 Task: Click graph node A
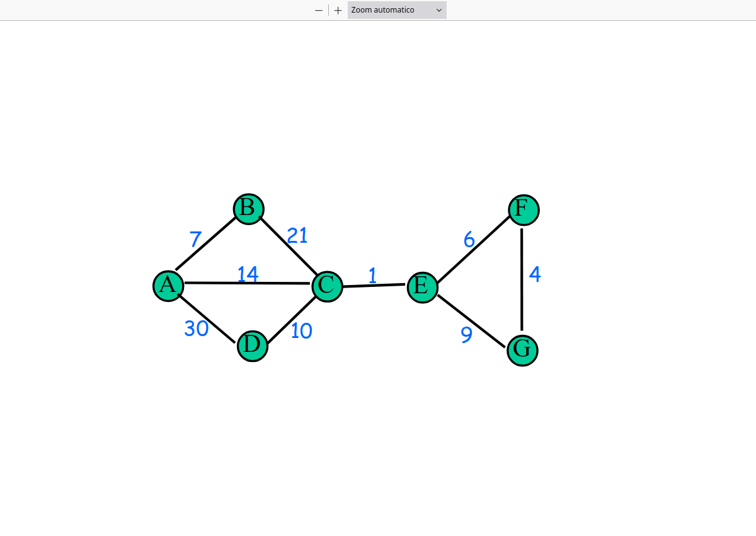(x=168, y=286)
